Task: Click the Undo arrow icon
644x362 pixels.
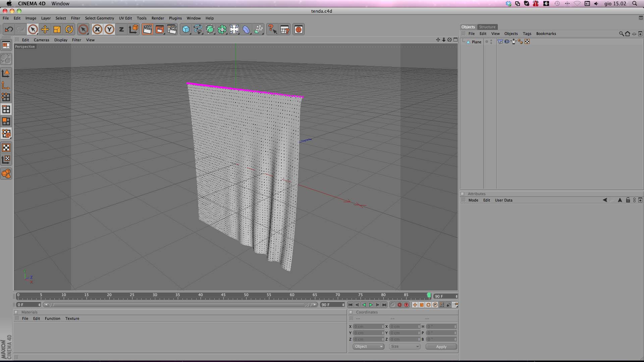Action: click(x=9, y=29)
